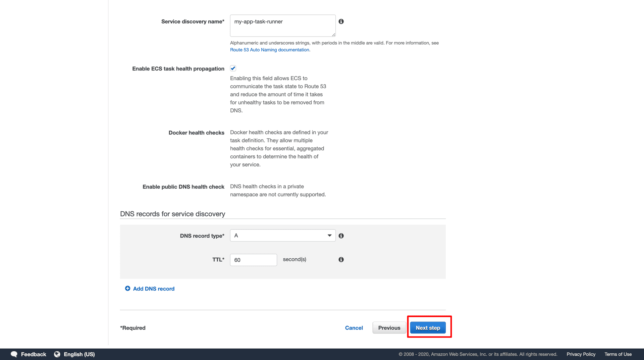Click the Next step button
Screen dimensions: 644x360
coord(428,328)
